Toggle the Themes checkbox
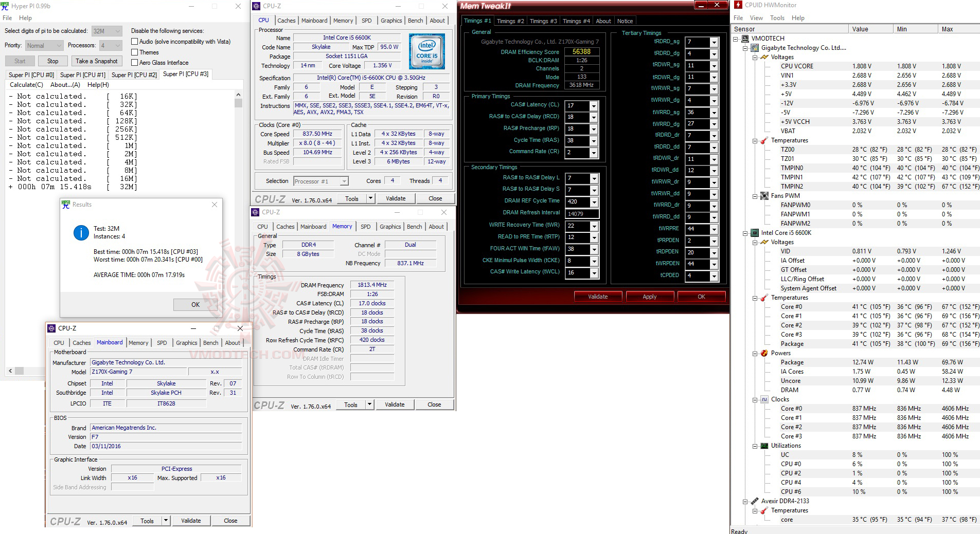Viewport: 980px width, 534px height. (135, 52)
